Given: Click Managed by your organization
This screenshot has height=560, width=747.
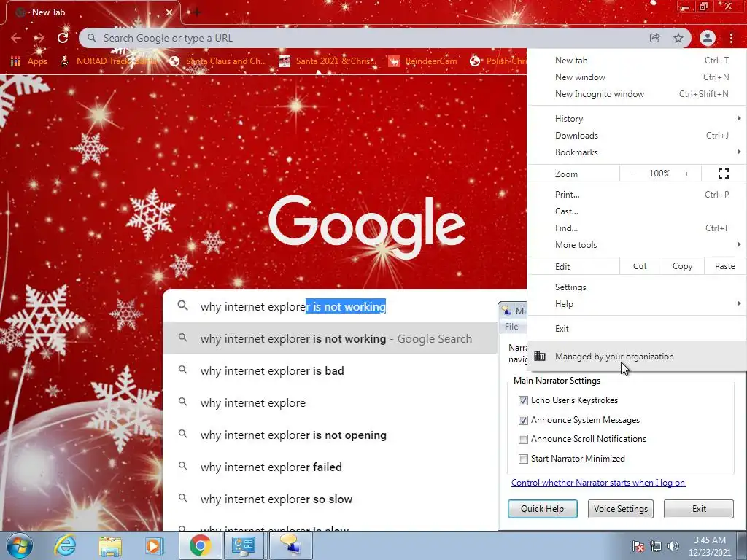Looking at the screenshot, I should (x=637, y=356).
